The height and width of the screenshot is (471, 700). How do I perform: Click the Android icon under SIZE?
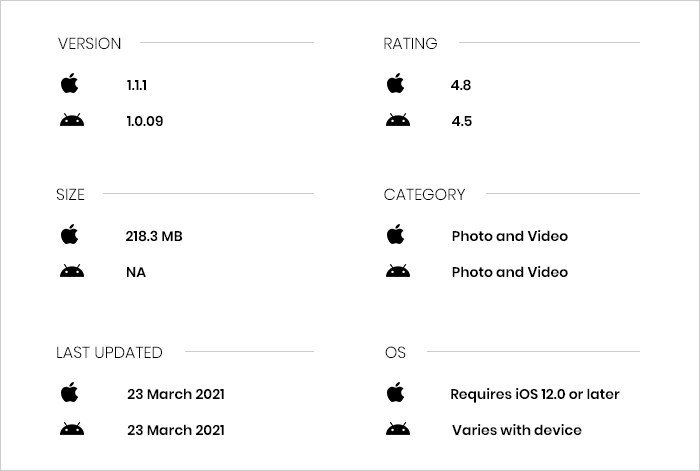tap(72, 271)
